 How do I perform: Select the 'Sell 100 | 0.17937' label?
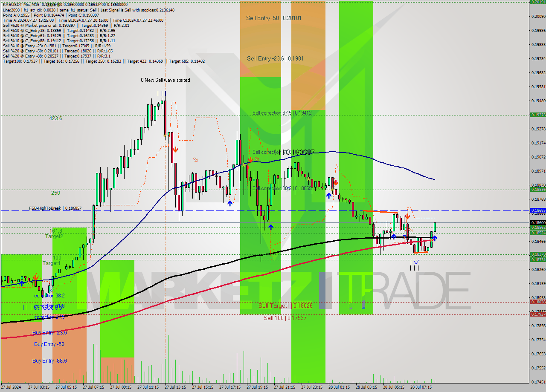tap(285, 318)
